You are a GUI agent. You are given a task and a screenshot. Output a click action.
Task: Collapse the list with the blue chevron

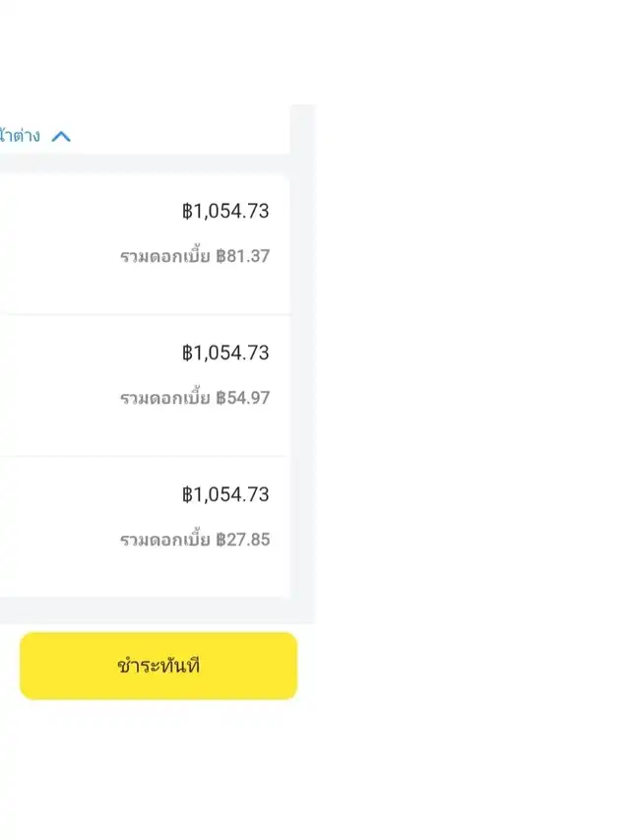[61, 137]
